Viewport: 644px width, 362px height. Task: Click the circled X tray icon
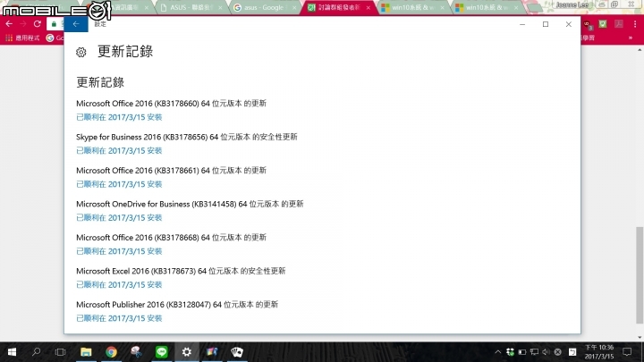[558, 352]
